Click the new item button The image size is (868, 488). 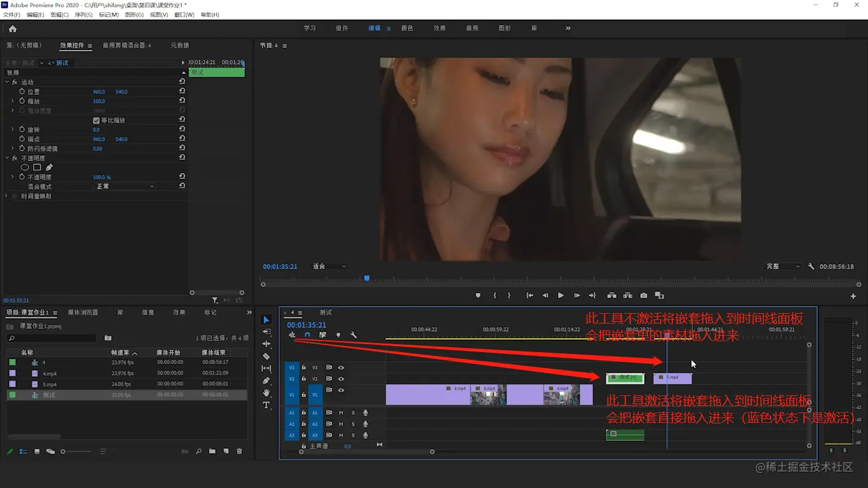pyautogui.click(x=226, y=451)
